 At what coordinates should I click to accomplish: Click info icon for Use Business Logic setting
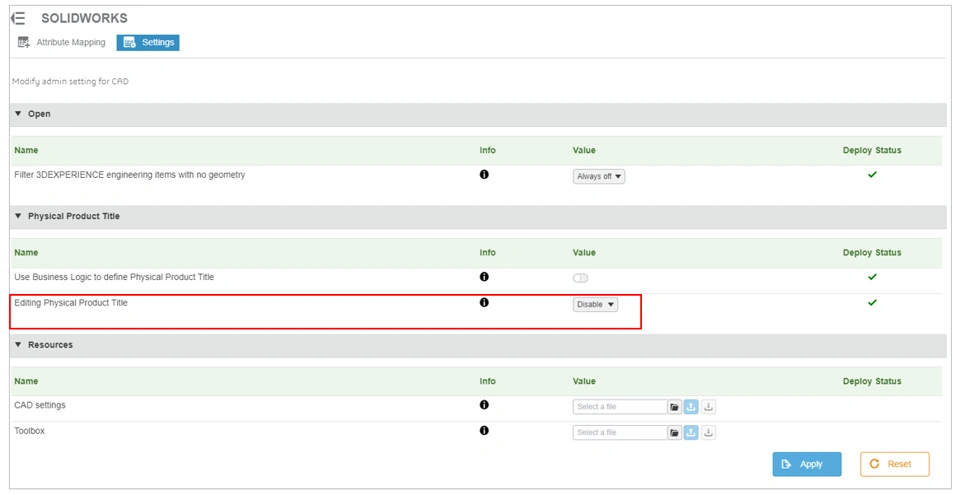484,277
